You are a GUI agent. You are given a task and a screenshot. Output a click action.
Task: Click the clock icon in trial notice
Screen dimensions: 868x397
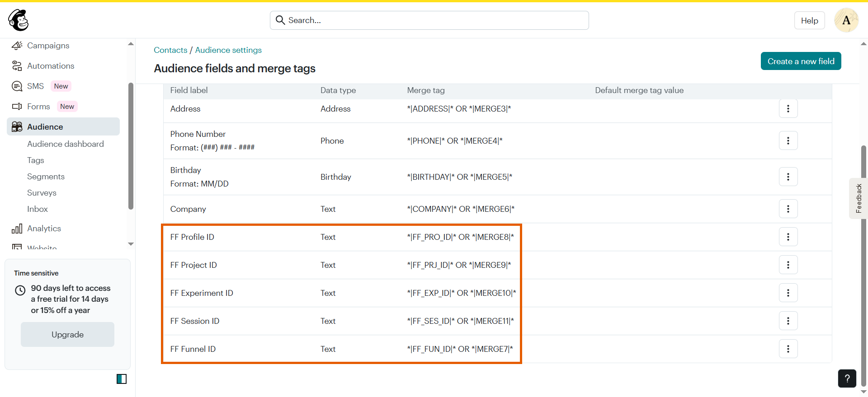(20, 290)
